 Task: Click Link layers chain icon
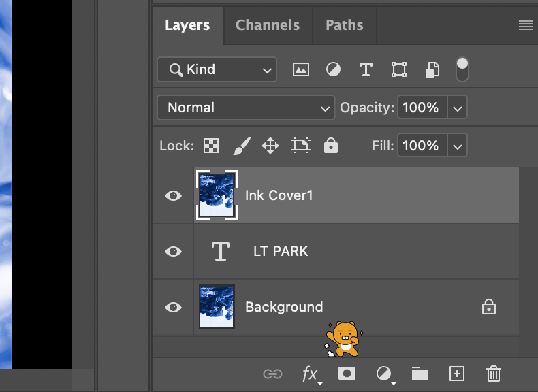pos(273,374)
